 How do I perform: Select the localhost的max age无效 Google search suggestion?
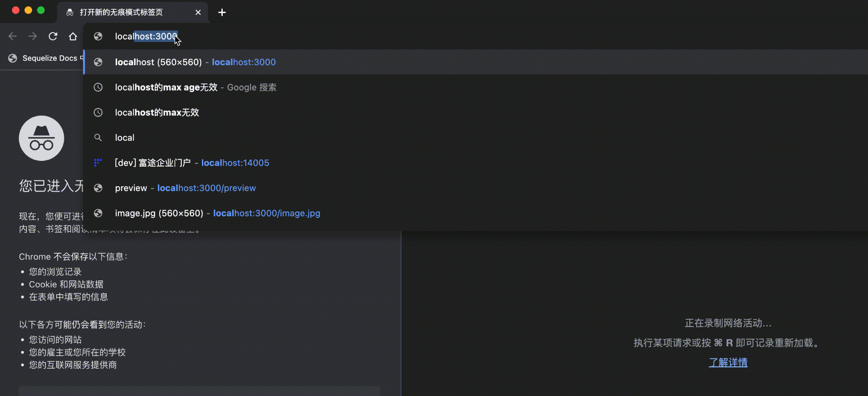[195, 87]
